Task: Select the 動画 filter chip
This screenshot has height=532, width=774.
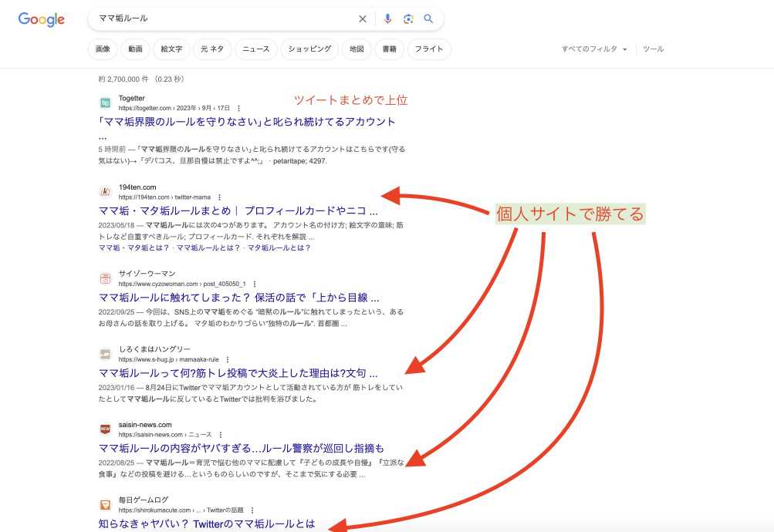Action: [x=135, y=49]
